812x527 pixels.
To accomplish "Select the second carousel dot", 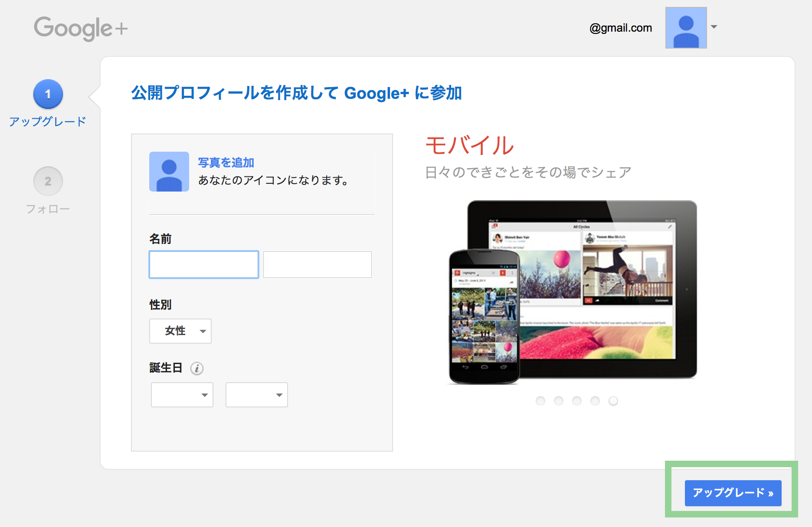I will [x=559, y=401].
